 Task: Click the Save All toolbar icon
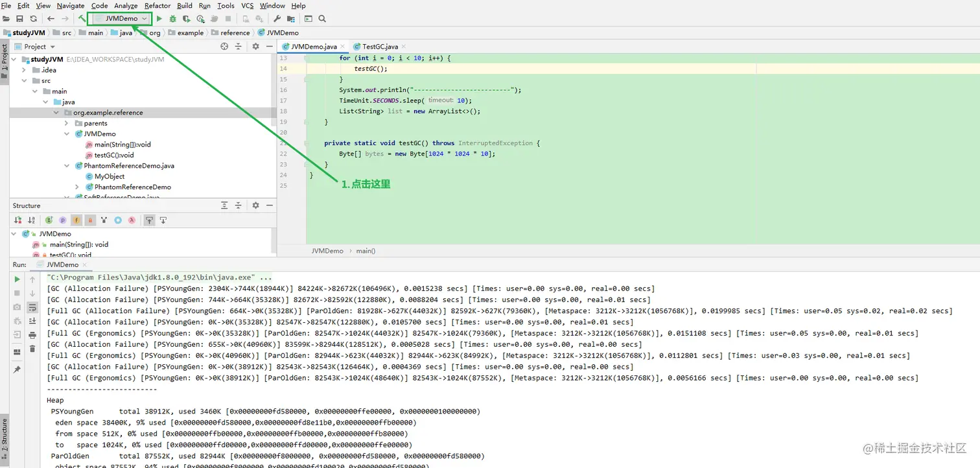point(19,19)
